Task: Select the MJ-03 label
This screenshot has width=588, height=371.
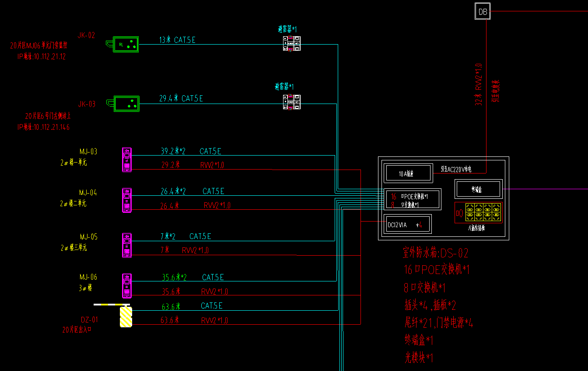Action: tap(88, 152)
